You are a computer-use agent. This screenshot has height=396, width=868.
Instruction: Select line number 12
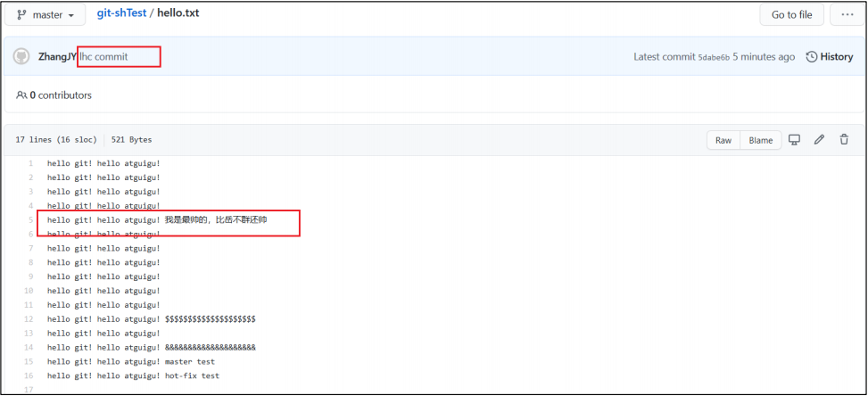coord(29,319)
